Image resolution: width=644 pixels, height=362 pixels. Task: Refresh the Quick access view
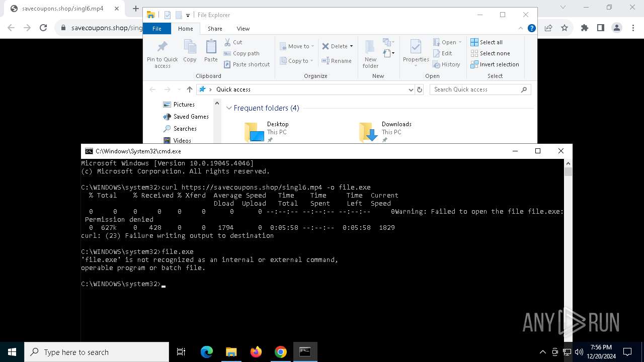coord(420,89)
